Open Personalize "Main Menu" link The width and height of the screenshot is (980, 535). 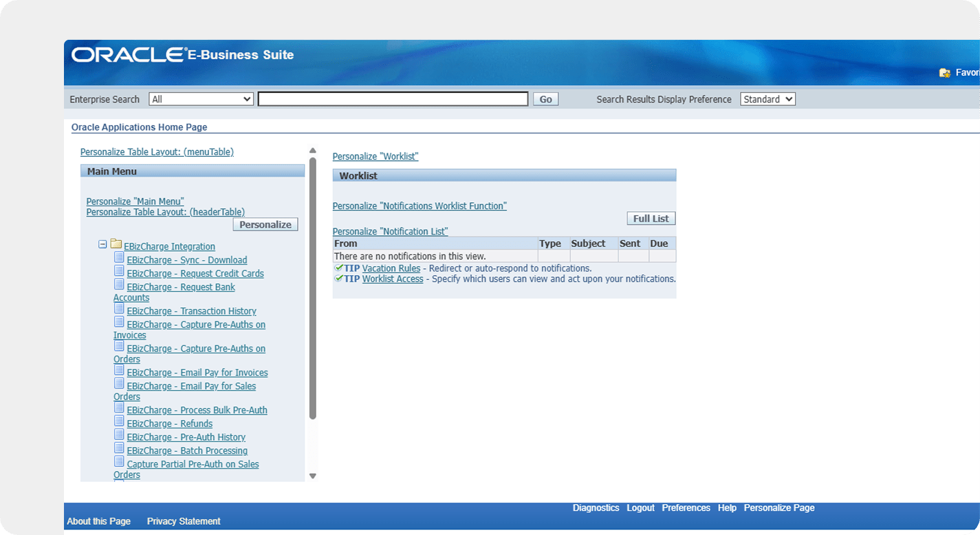135,201
